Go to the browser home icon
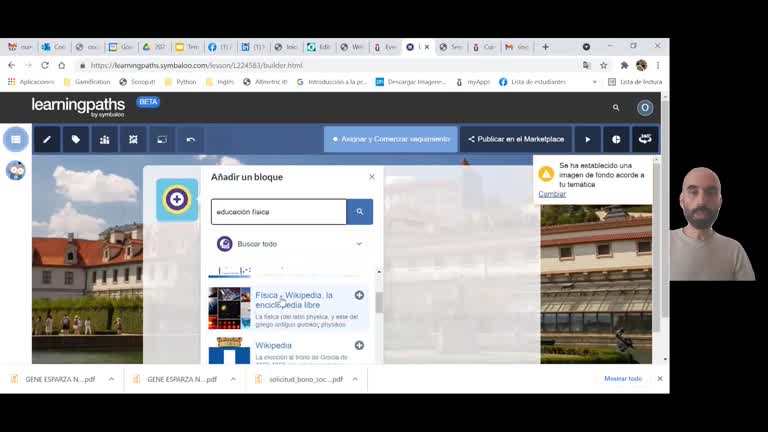The height and width of the screenshot is (432, 768). pos(62,65)
